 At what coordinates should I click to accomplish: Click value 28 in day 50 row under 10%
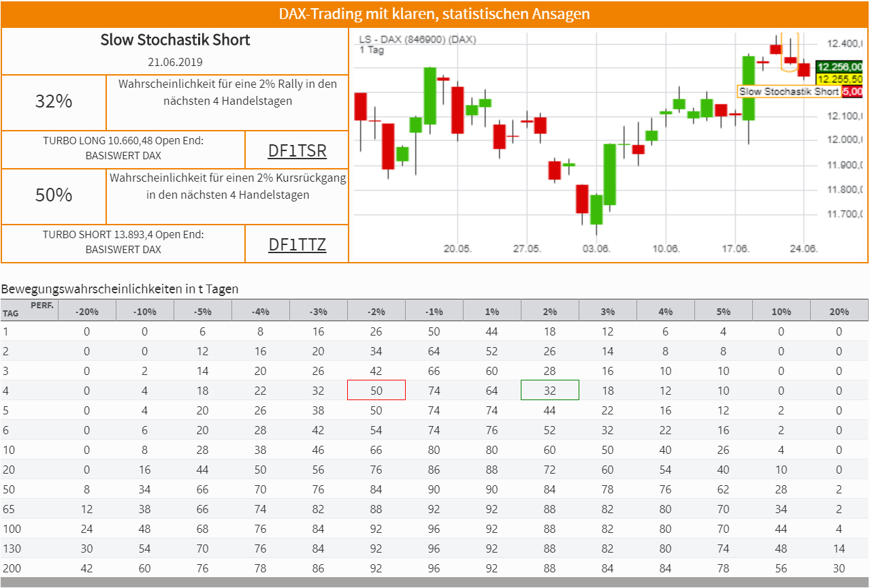pos(782,489)
